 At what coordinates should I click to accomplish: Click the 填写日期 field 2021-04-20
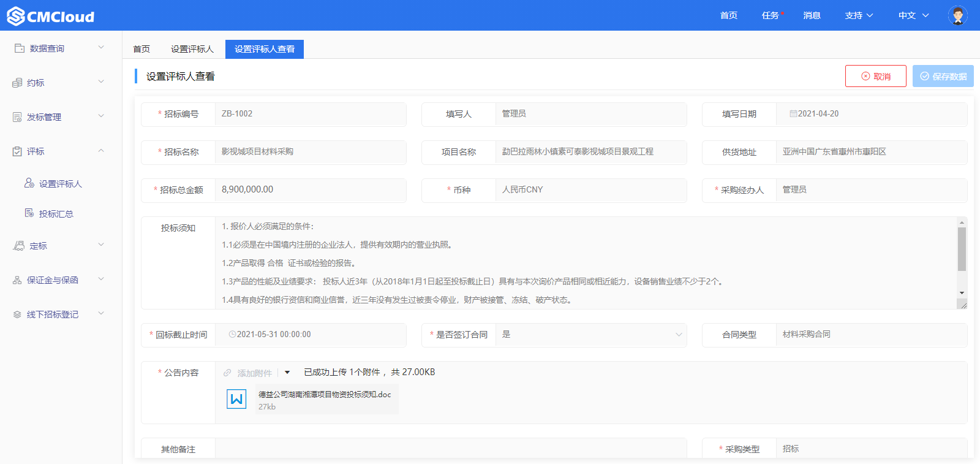click(x=872, y=114)
